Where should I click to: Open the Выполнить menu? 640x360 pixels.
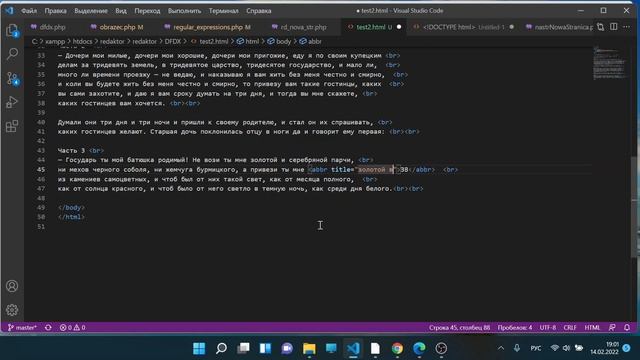184,11
